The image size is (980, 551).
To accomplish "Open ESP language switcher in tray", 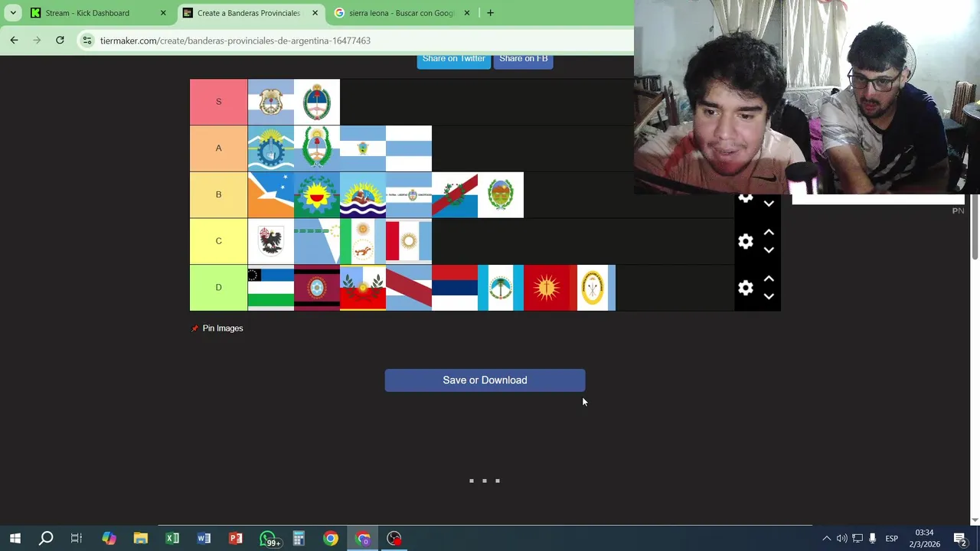I will coord(891,539).
